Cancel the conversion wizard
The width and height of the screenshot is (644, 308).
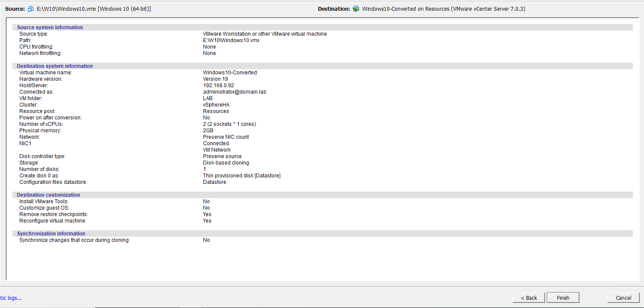coord(623,298)
